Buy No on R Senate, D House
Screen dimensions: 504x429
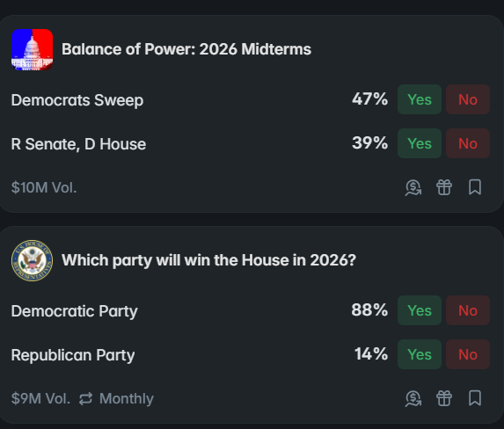(468, 143)
